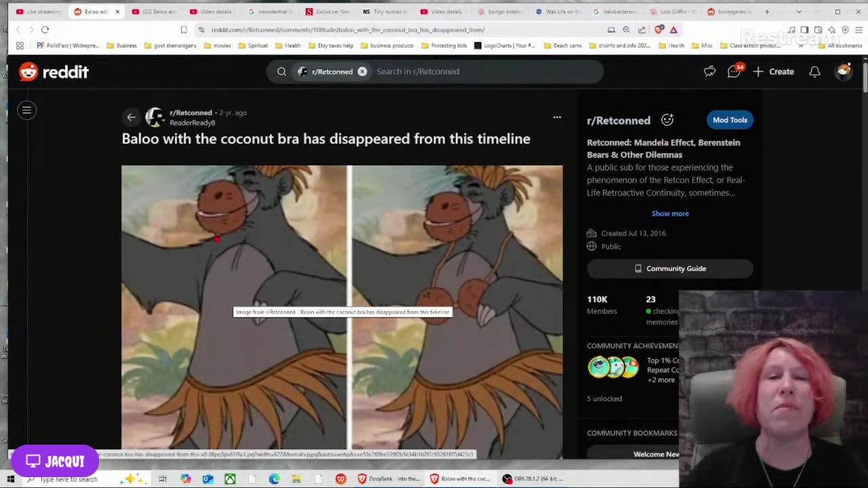Go to the Reddit home logo
Viewport: 868px width, 488px height.
[54, 71]
